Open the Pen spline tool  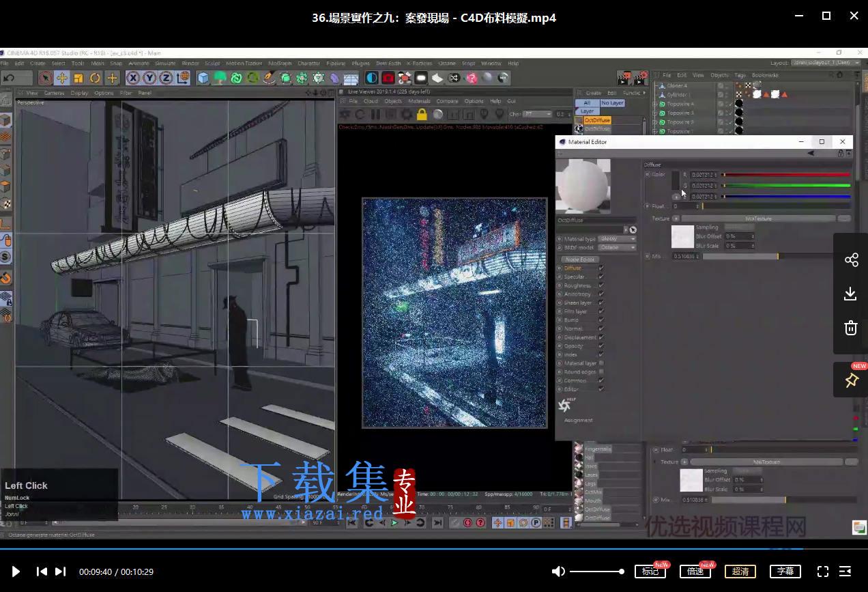[270, 78]
